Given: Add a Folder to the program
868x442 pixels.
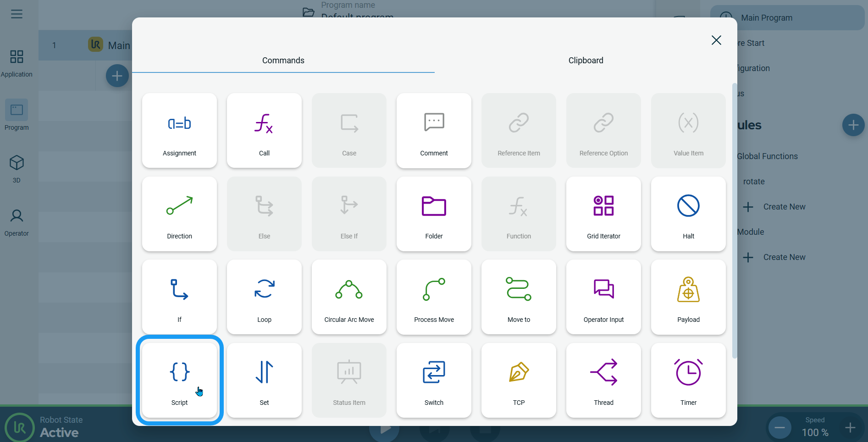Looking at the screenshot, I should pos(434,214).
